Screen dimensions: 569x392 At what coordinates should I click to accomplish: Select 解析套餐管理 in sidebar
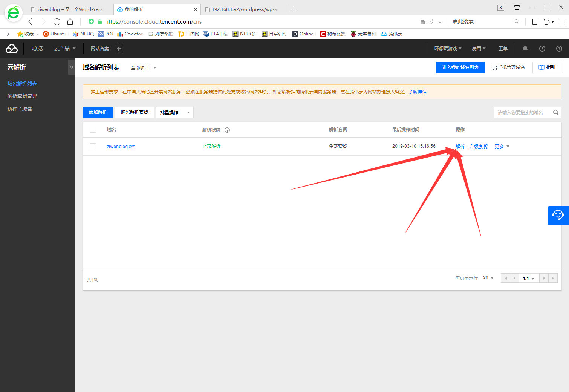pyautogui.click(x=22, y=96)
